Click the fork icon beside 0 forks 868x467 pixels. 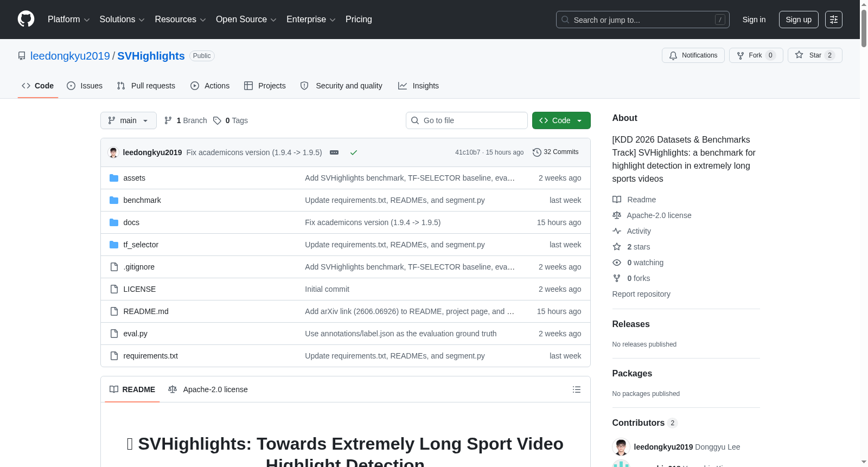coord(617,278)
